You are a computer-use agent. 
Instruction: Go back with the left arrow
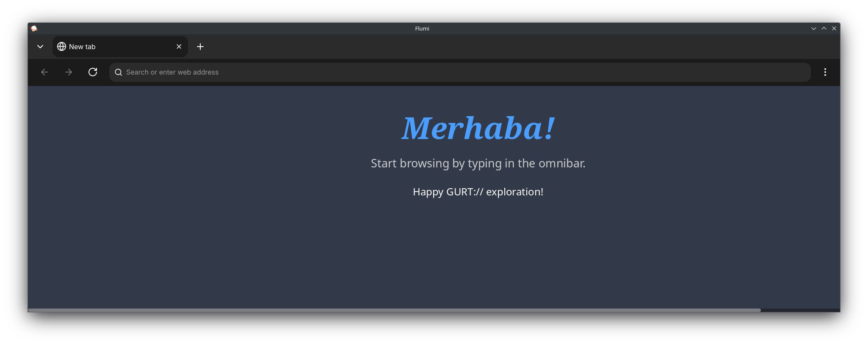point(44,72)
